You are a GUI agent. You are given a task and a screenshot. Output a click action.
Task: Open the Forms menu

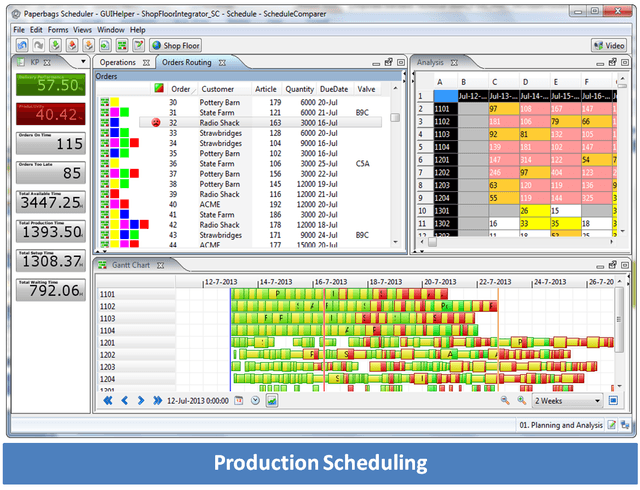[x=58, y=30]
